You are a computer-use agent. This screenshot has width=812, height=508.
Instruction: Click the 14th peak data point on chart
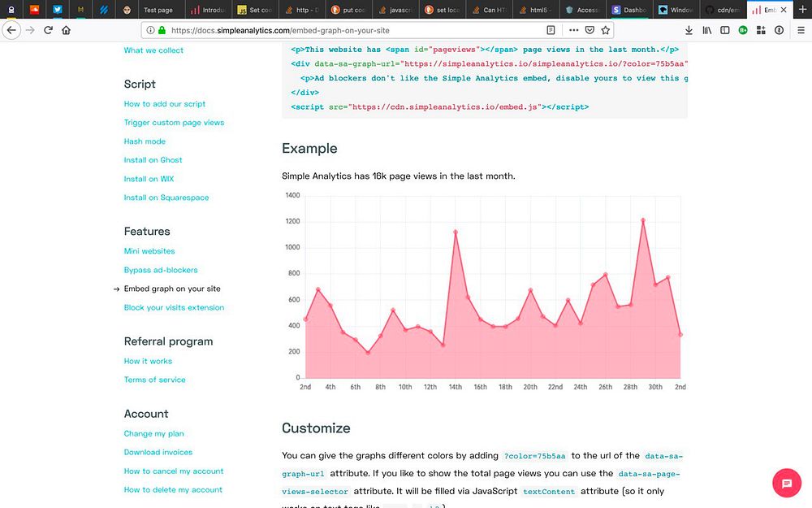coord(456,232)
